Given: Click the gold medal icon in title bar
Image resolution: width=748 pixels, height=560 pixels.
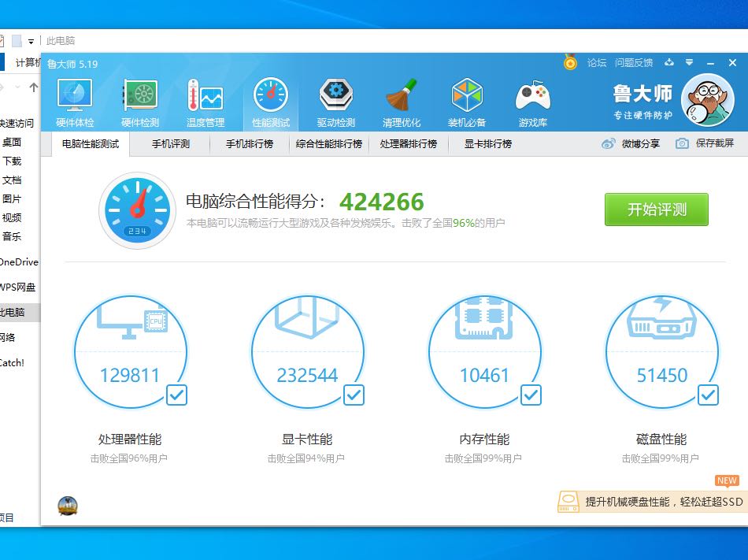Looking at the screenshot, I should tap(570, 62).
